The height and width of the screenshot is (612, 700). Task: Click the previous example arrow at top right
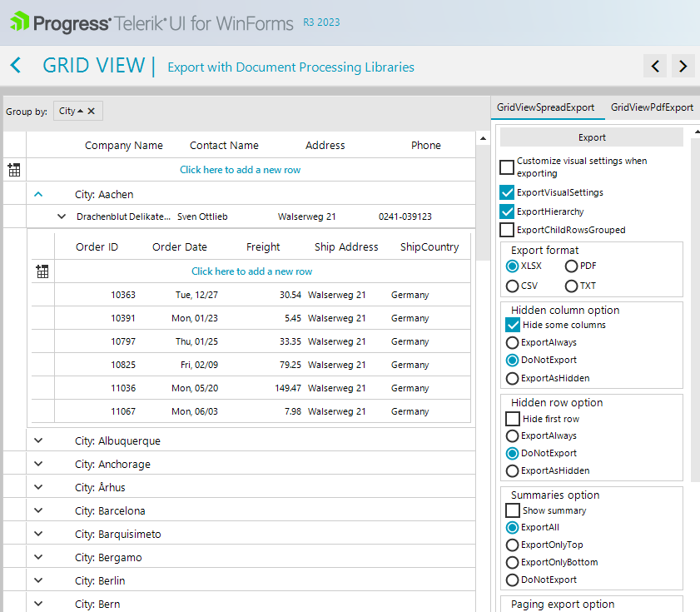click(x=656, y=65)
